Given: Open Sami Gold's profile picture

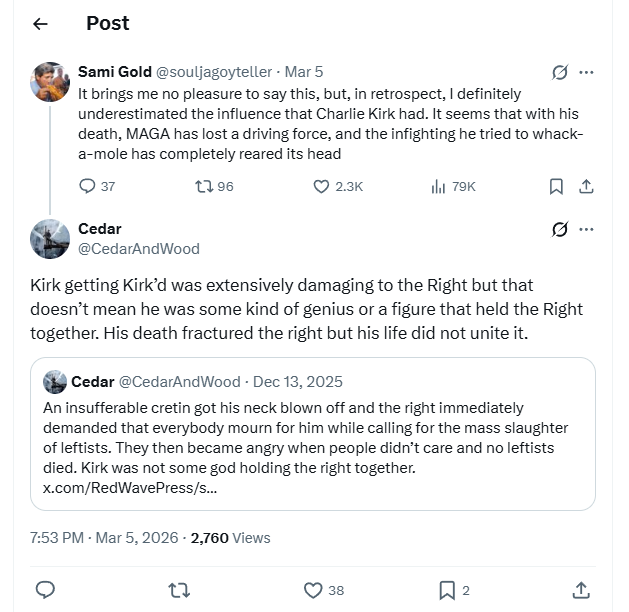Looking at the screenshot, I should coord(50,82).
